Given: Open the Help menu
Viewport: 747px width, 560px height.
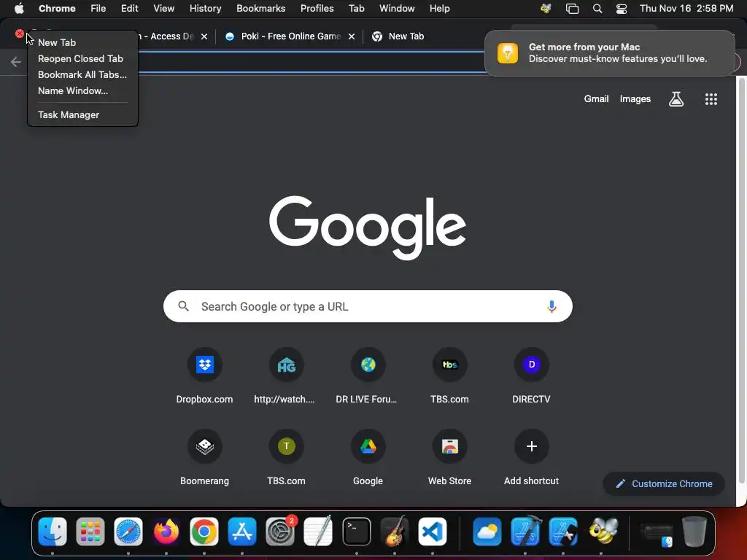Looking at the screenshot, I should [x=439, y=9].
